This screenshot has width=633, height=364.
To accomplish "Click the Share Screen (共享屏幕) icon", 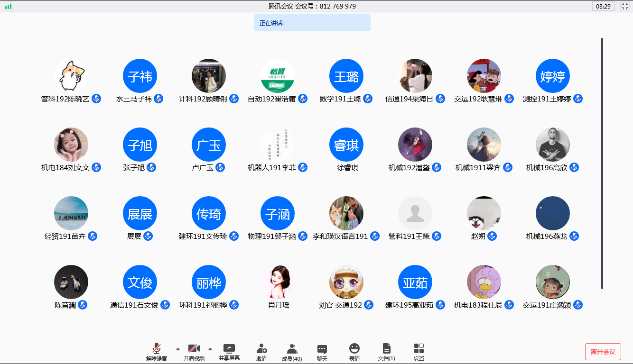I will coord(229,349).
